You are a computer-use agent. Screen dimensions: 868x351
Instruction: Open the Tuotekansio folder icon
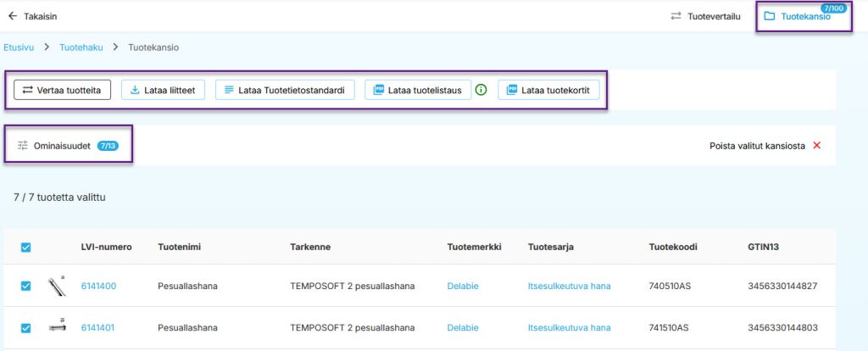point(769,16)
